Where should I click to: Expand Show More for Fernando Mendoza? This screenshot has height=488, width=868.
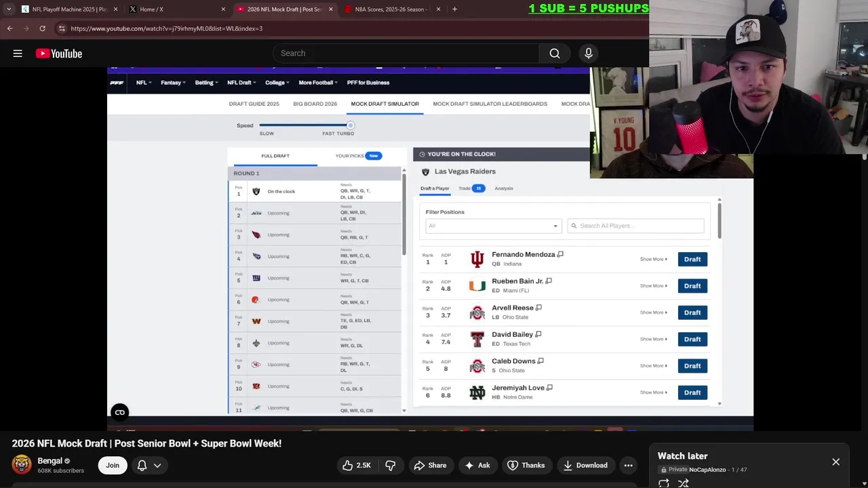654,259
